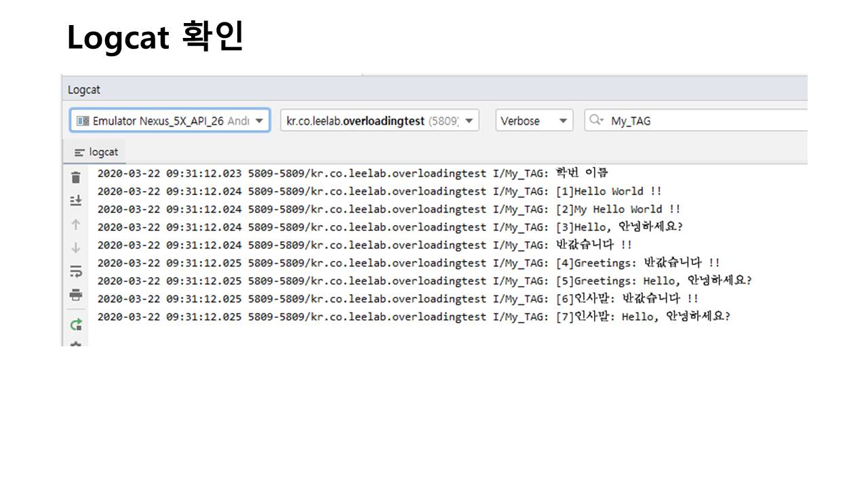The image size is (868, 488).
Task: Open the Emulator Nexus_5X_API_26 device dropdown
Action: 170,121
